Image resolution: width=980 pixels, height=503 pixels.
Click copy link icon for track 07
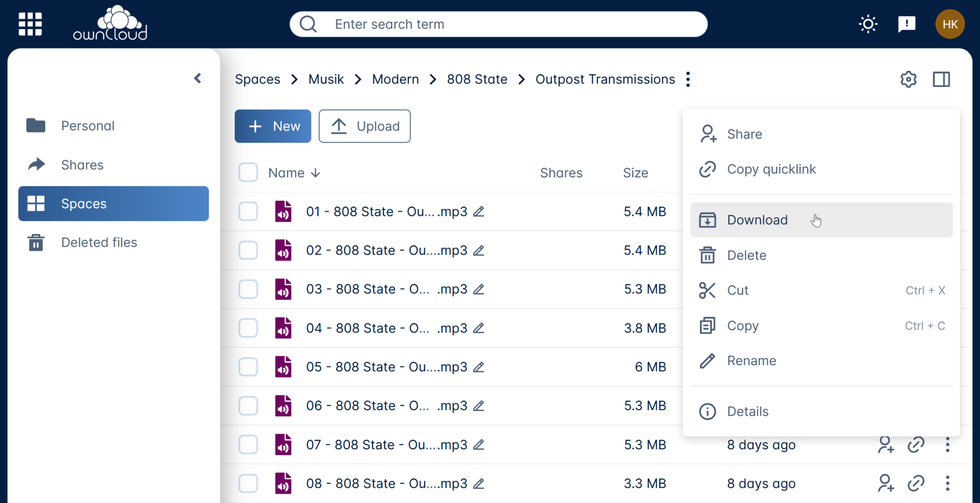[x=916, y=445]
